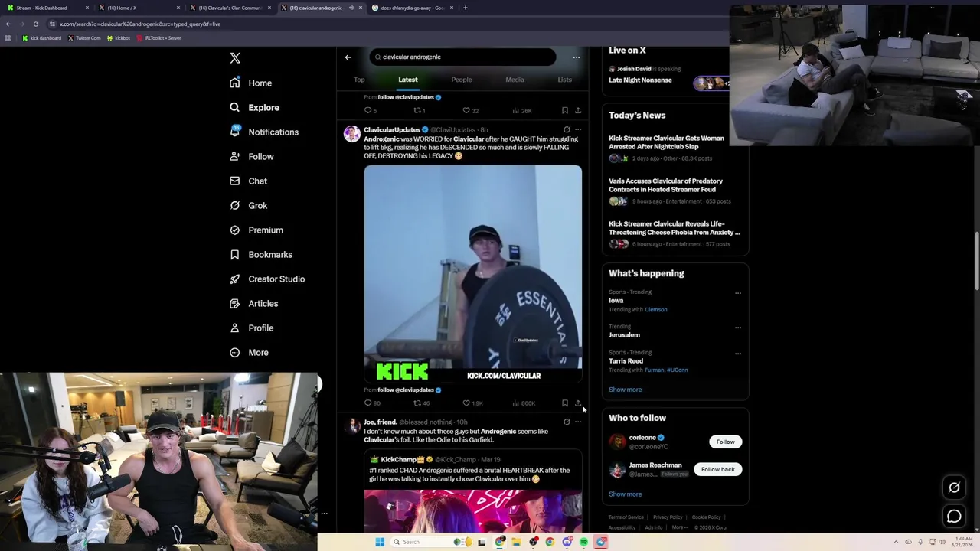
Task: Open options for Tarris Reed trend
Action: pos(738,354)
